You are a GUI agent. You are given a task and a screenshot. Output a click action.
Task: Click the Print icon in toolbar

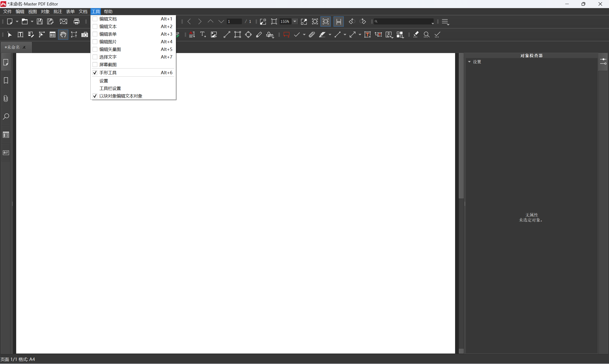77,22
